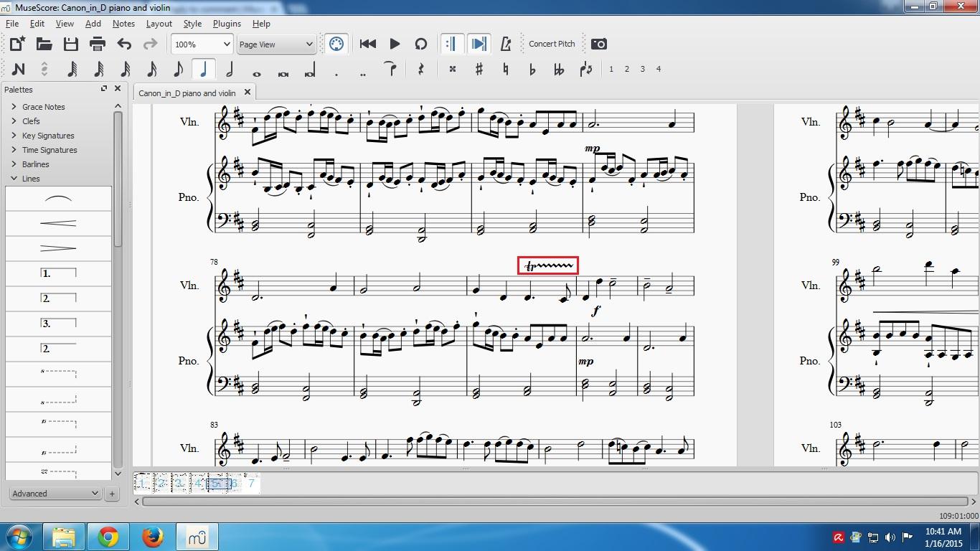Viewport: 980px width, 551px height.
Task: Open the Plugins menu
Action: pos(227,24)
